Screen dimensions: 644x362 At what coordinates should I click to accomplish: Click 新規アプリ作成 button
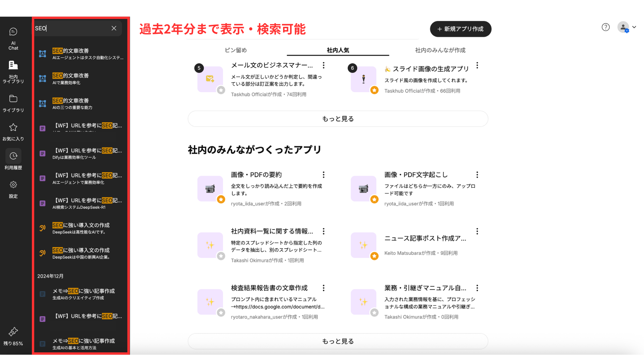tap(461, 29)
